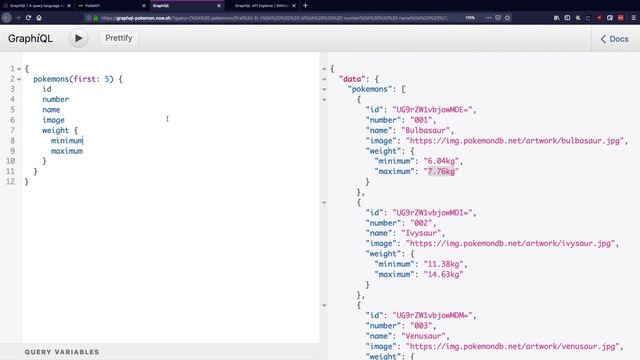Viewport: 640px width, 360px height.
Task: Run the query with the play button
Action: 78,38
